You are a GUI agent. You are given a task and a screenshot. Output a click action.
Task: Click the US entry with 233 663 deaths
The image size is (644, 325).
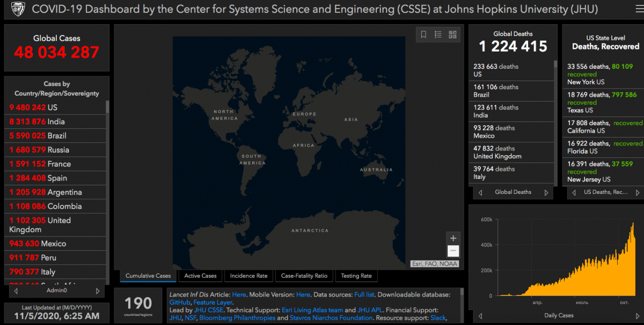pos(511,70)
